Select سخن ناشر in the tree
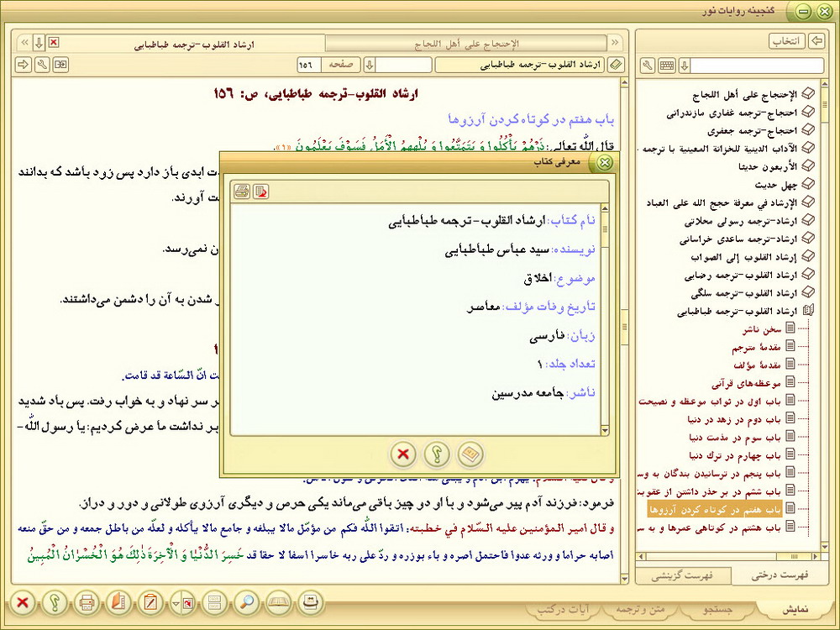Viewport: 840px width, 630px height. click(762, 329)
